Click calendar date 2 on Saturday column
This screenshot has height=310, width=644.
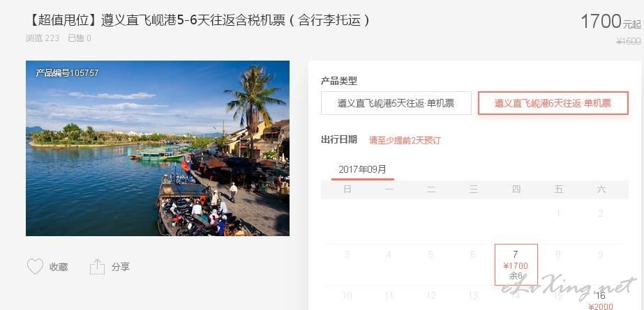click(601, 213)
